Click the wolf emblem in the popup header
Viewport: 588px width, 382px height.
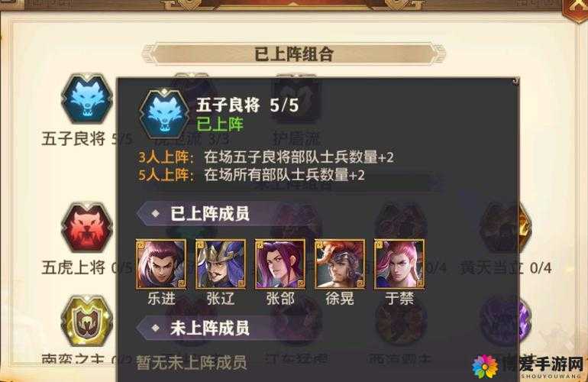(164, 113)
